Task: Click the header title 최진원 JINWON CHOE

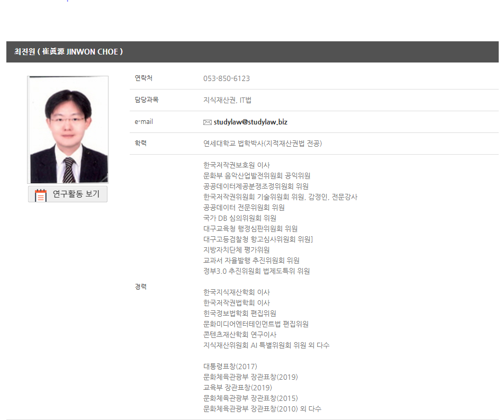Action: (68, 52)
